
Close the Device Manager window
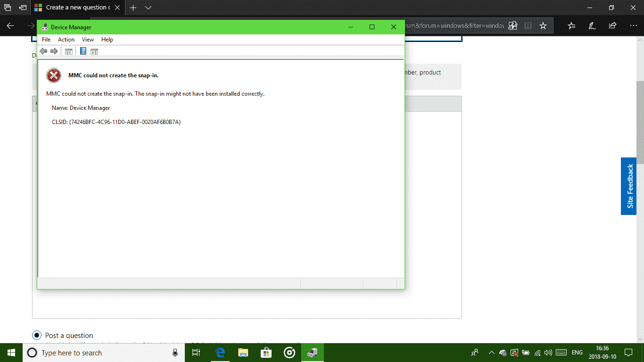(394, 27)
